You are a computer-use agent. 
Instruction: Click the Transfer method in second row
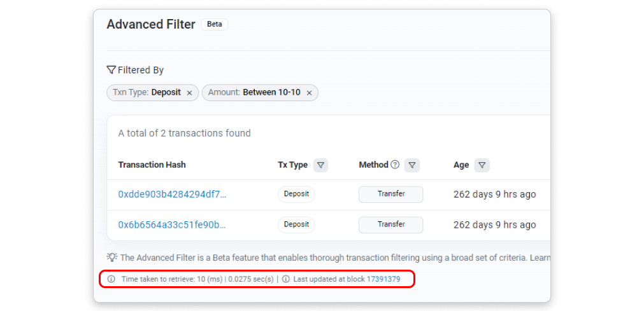pos(390,225)
